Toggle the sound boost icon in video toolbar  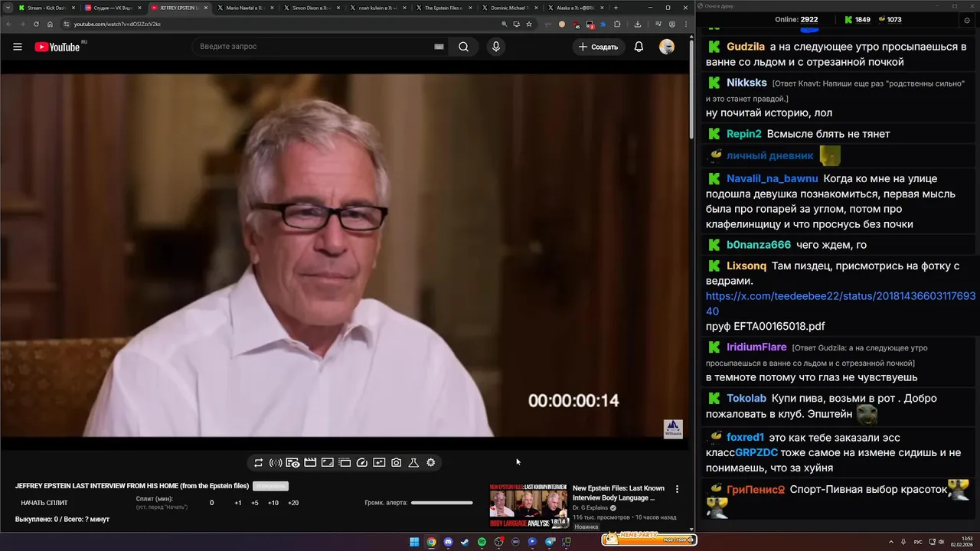tap(276, 462)
